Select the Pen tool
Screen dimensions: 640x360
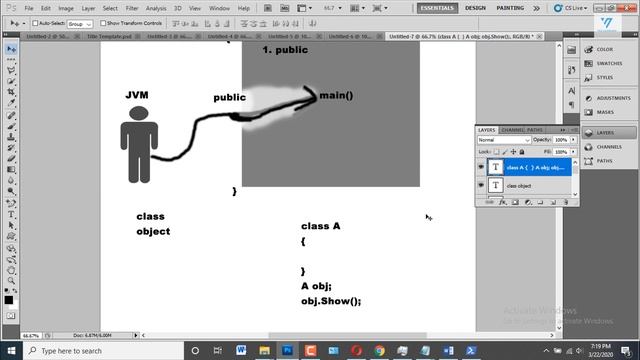coord(11,203)
